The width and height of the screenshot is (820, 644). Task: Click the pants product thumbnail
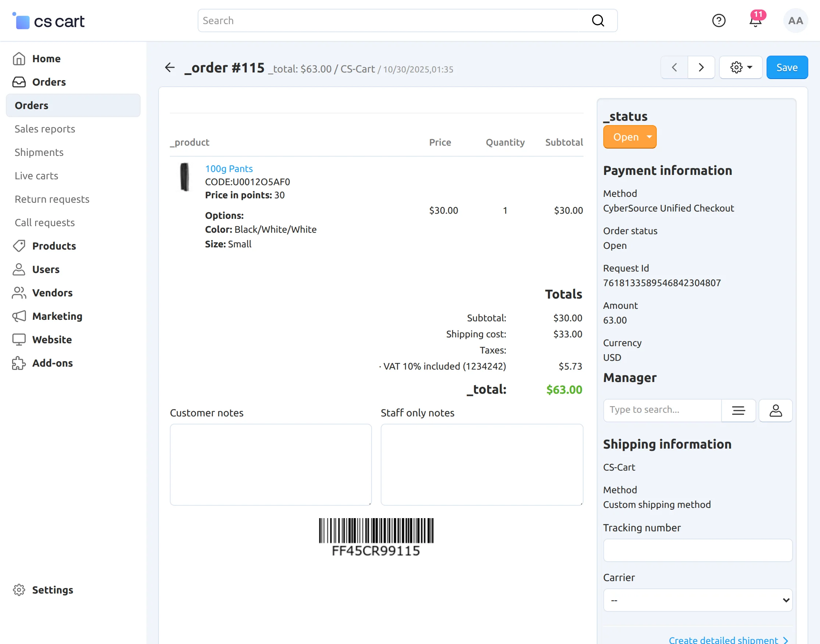pos(184,177)
